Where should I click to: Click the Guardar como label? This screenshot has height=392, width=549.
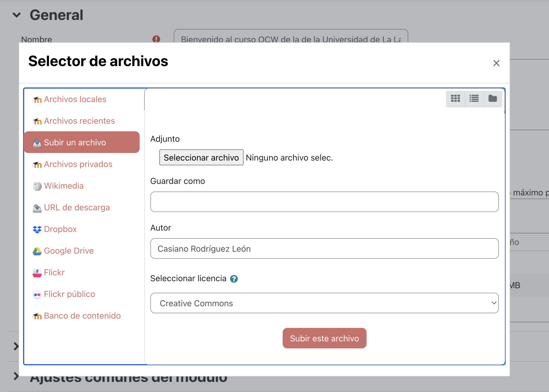pos(178,181)
